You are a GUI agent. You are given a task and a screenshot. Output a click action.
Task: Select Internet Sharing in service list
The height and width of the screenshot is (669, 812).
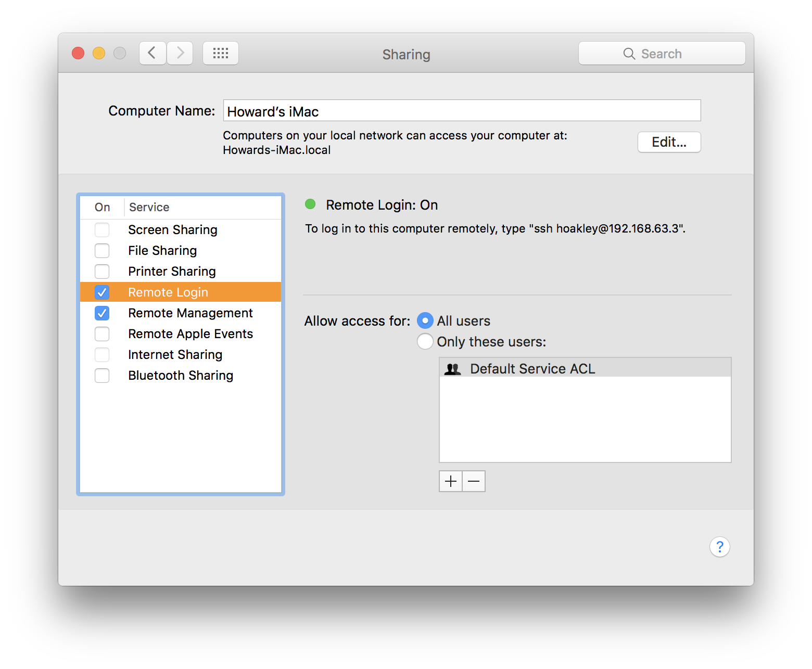coord(175,354)
